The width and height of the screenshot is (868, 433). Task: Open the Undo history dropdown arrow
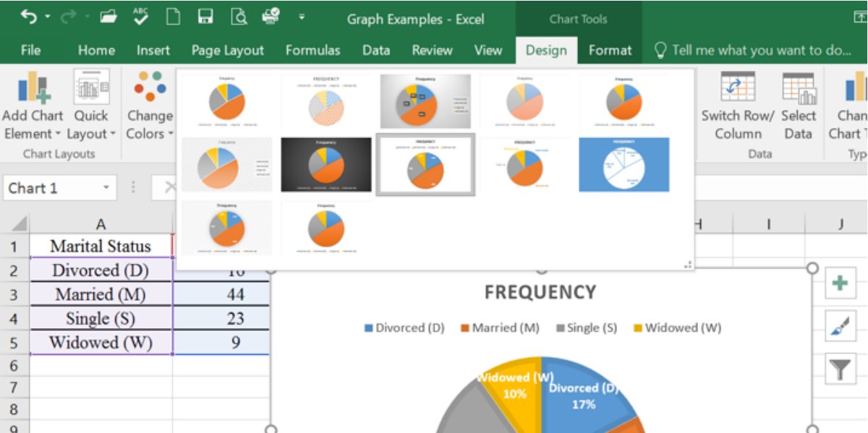pyautogui.click(x=48, y=17)
